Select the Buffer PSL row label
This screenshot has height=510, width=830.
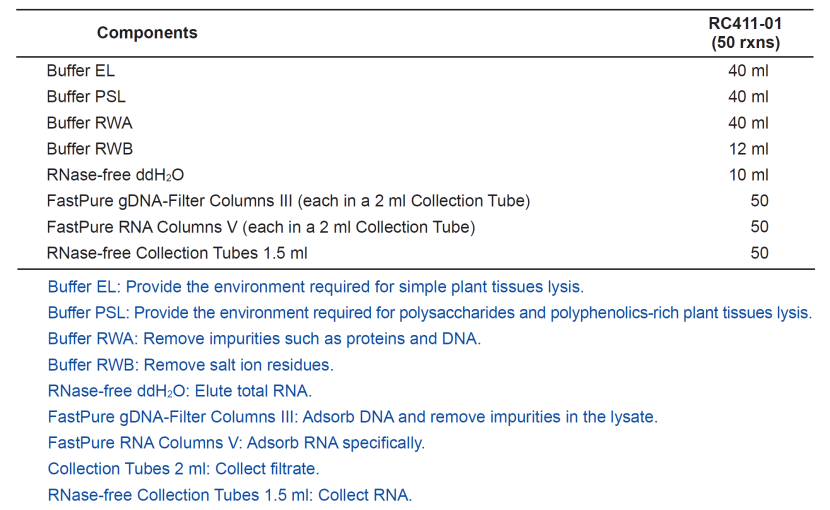pos(86,96)
